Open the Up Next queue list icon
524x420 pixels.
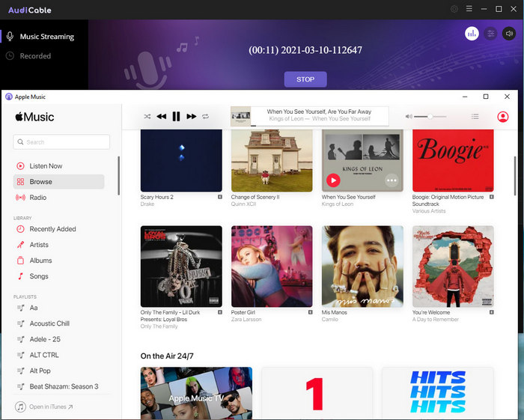click(475, 116)
